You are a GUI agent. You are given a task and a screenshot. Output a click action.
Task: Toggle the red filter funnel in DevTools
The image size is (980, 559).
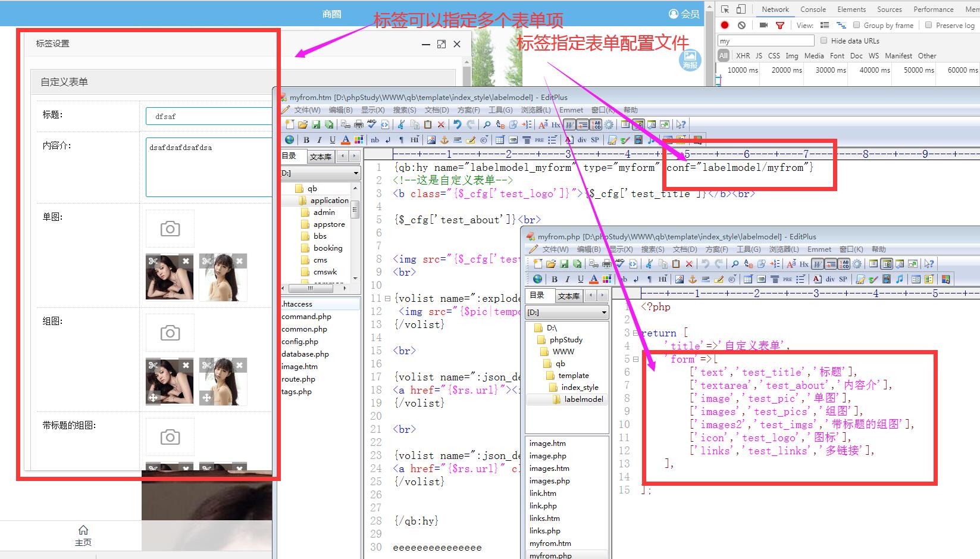(x=779, y=25)
